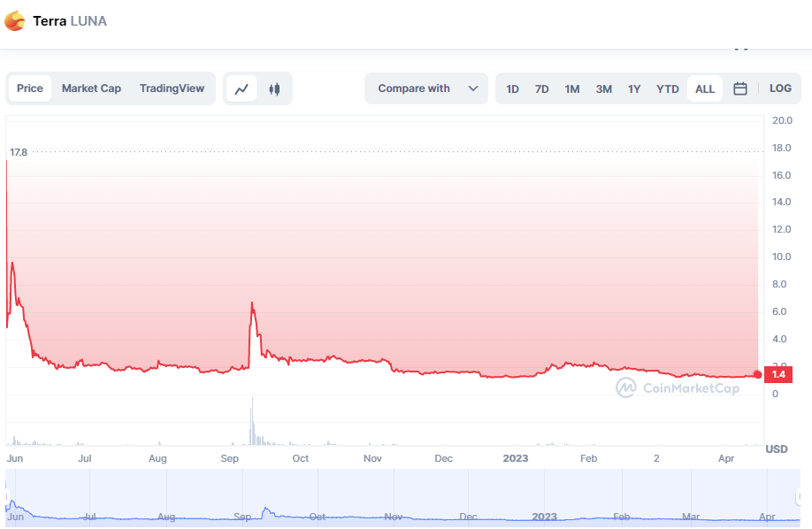Click the Terra LUNA flame logo
The width and height of the screenshot is (812, 529).
click(15, 21)
